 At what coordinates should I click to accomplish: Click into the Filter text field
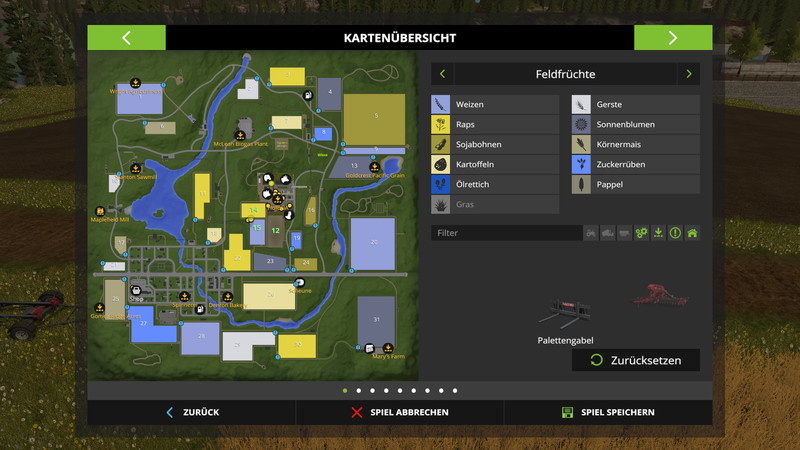(505, 233)
